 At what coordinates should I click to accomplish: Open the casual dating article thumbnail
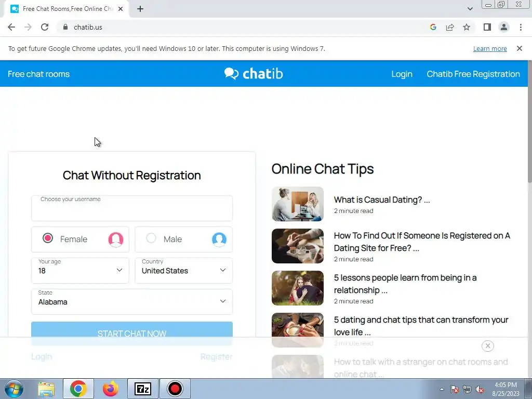tap(298, 204)
